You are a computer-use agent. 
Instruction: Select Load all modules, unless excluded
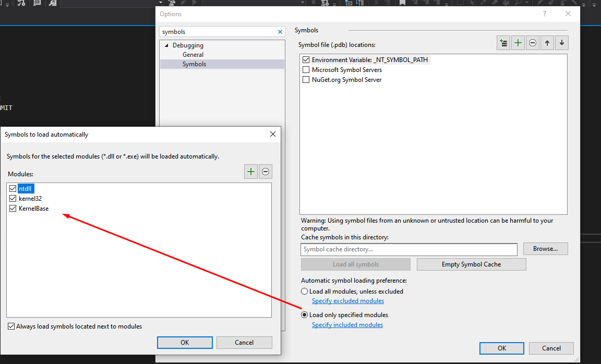point(305,292)
